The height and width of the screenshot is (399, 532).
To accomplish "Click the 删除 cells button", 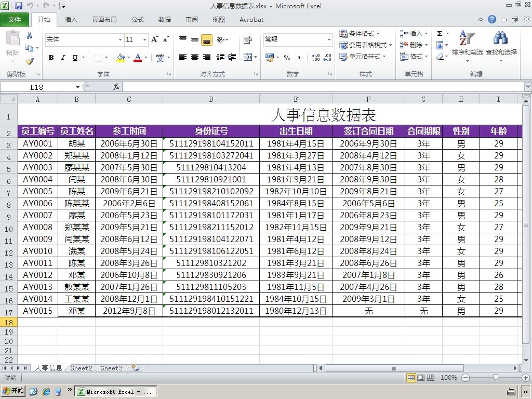I will tap(414, 45).
